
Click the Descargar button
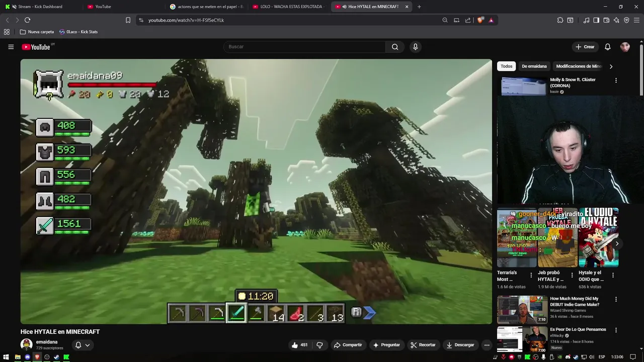pyautogui.click(x=460, y=345)
